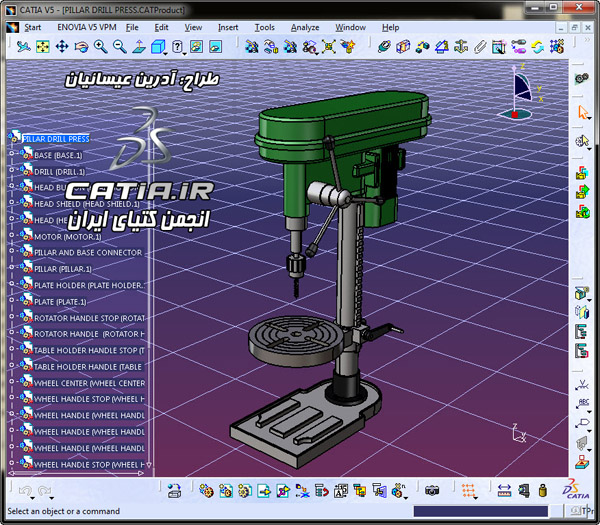Open the Start menu
Screen dimensions: 600x525
[33, 28]
